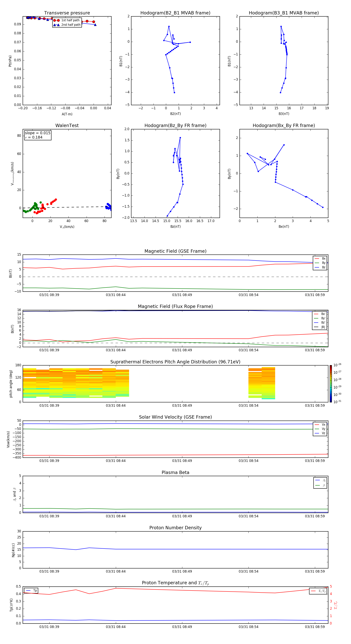Viewport: 351px width, 644px height.
Task: Click the 'Transverse pressure' plot title
Action: coord(67,13)
